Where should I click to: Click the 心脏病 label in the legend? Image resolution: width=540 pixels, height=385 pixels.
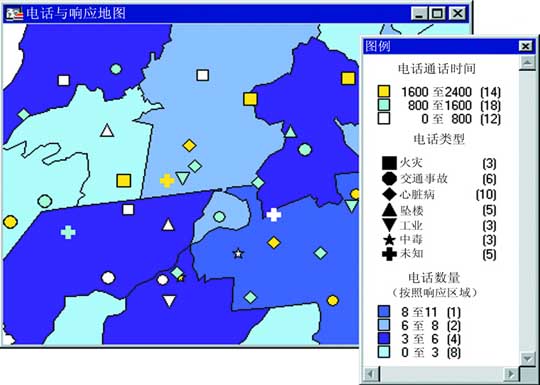[x=417, y=194]
